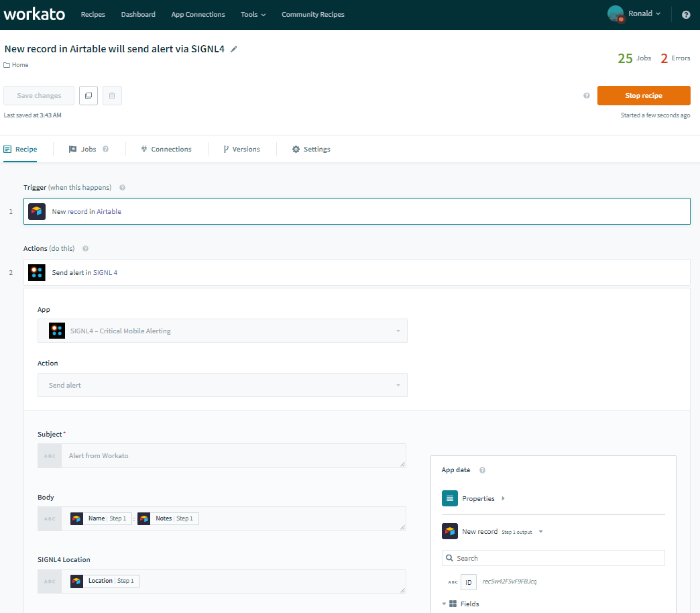
Task: Open the Ronald account dropdown
Action: click(644, 14)
